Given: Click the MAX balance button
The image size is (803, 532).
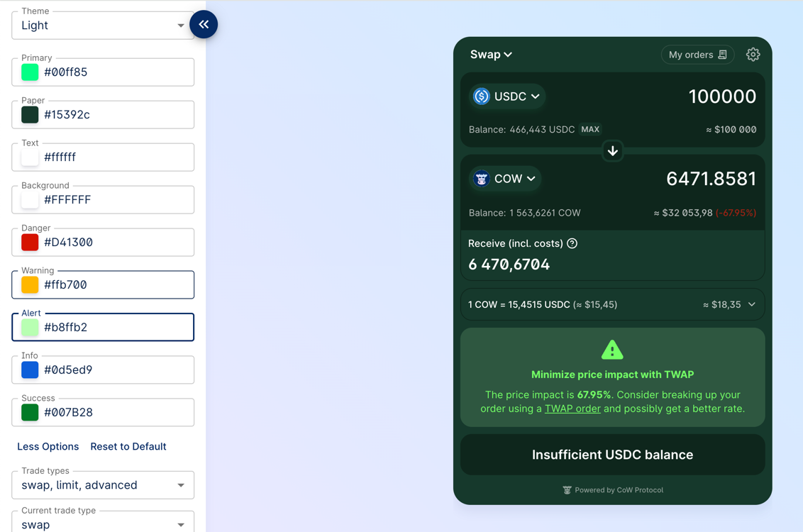Looking at the screenshot, I should coord(590,129).
